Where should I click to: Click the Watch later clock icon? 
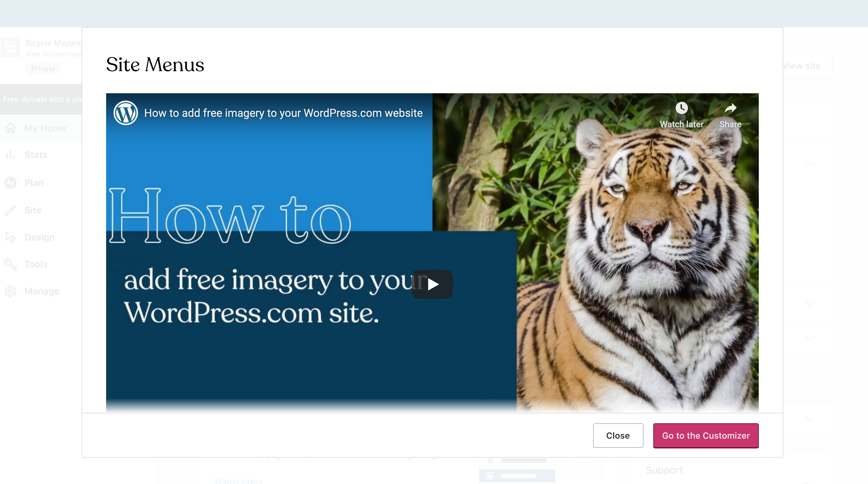coord(681,108)
